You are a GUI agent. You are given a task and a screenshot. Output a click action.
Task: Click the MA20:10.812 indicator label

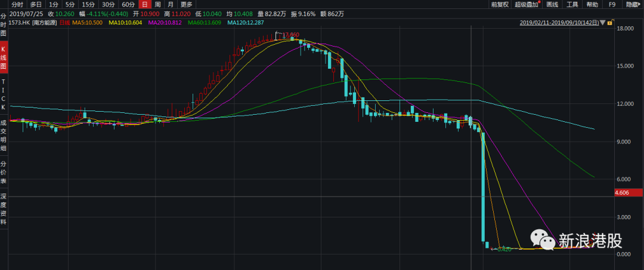pos(165,23)
